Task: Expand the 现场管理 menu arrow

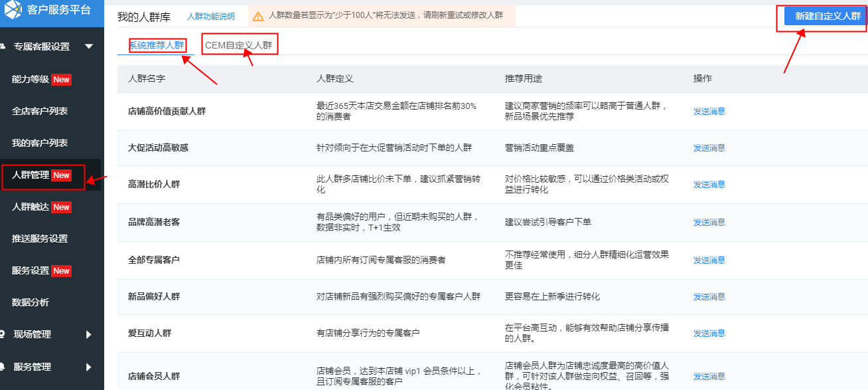Action: tap(89, 335)
